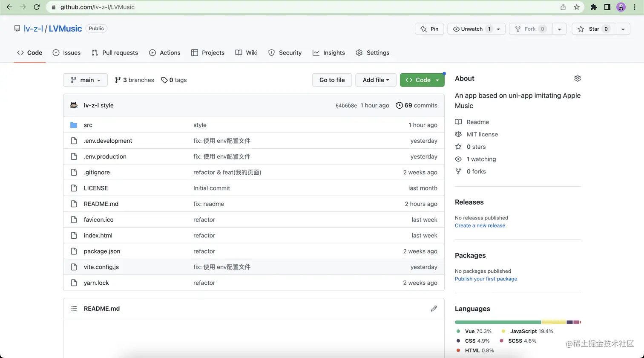Screen dimensions: 644x358
Task: Expand the Star lists dropdown arrow
Action: tap(623, 29)
